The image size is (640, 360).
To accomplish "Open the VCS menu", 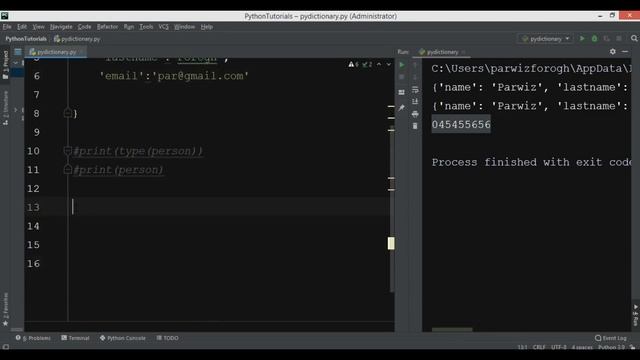I will (x=163, y=27).
